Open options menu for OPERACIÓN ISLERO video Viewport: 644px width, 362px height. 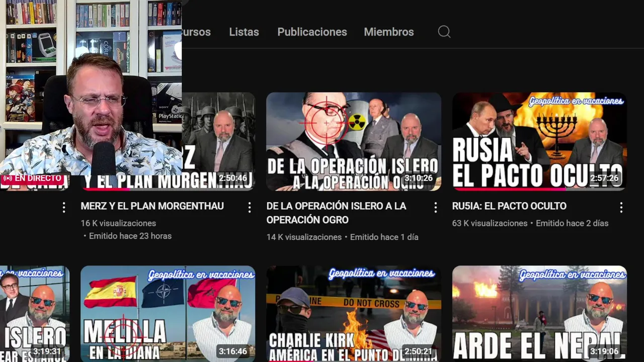coord(435,207)
